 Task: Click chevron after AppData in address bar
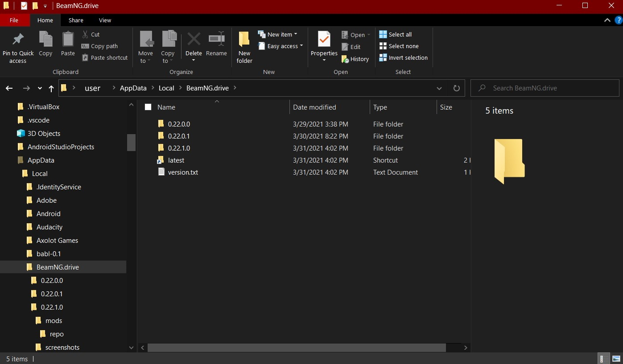(153, 88)
